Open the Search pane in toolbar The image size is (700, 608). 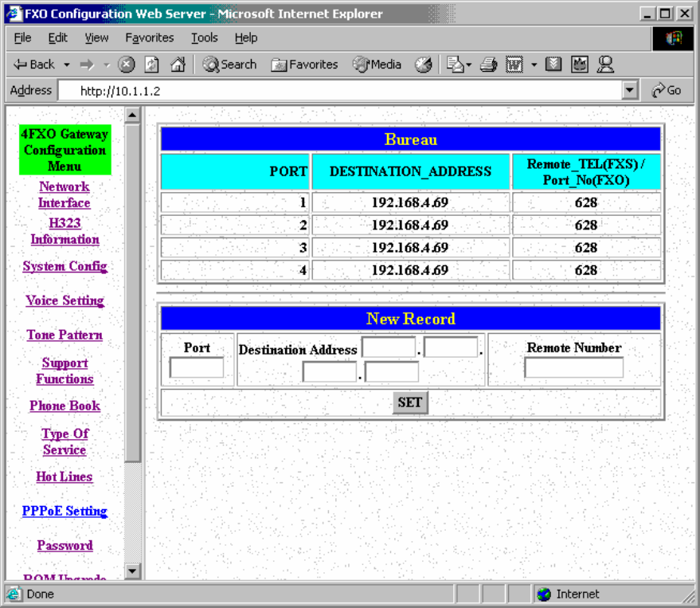(229, 65)
